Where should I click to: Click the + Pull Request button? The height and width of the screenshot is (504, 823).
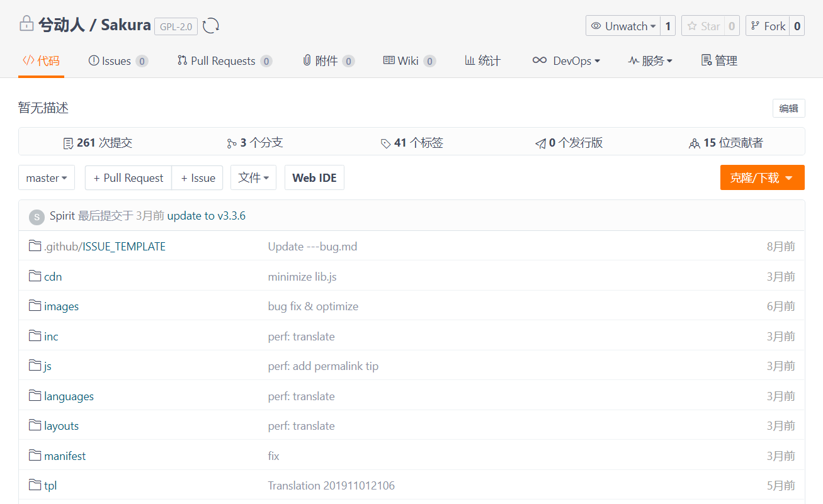click(x=128, y=178)
